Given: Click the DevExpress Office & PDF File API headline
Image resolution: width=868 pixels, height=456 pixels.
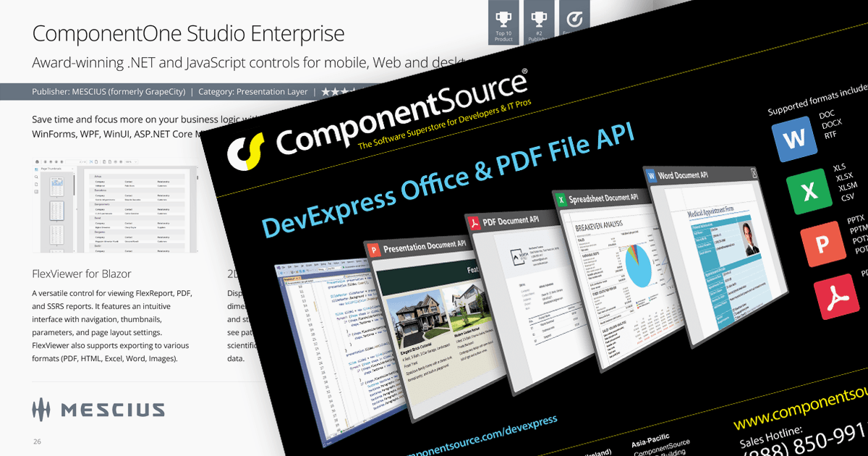Looking at the screenshot, I should tap(447, 180).
